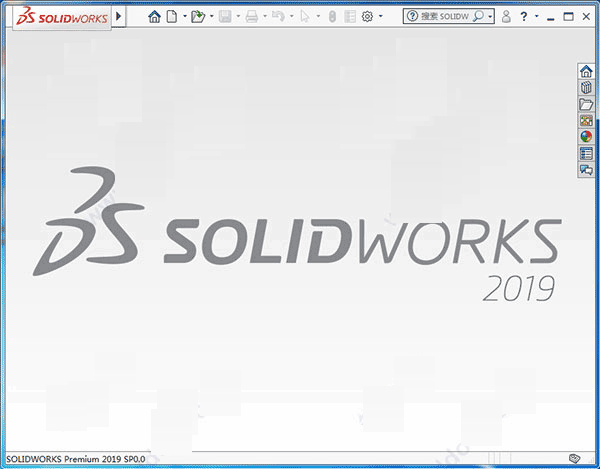Expand the Undo dropdown arrow
The width and height of the screenshot is (600, 469).
(x=292, y=16)
